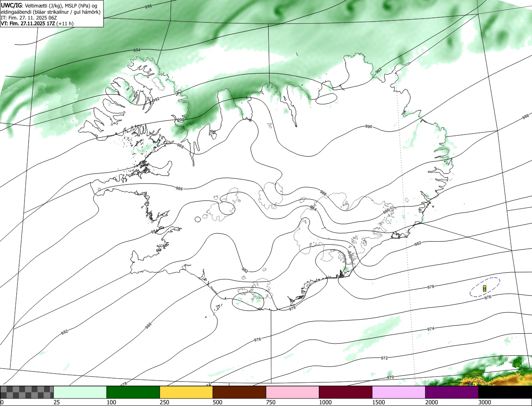Select the yellow 250–500 legend swatch
532x406 pixels.
click(186, 392)
